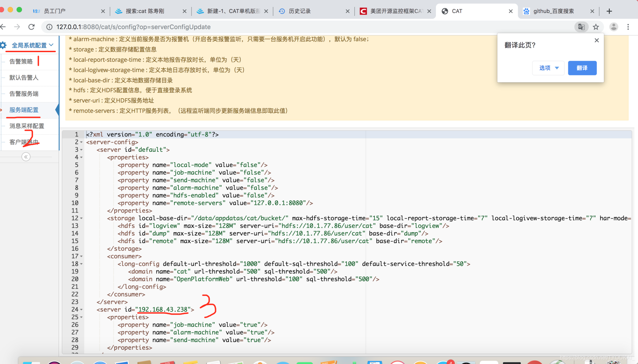638x364 pixels.
Task: Close the translate popup
Action: tap(596, 40)
